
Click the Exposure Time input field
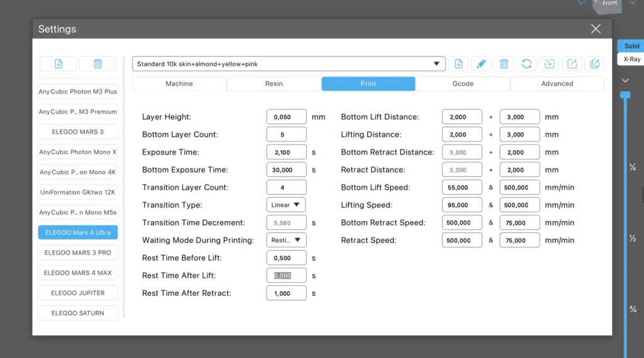click(286, 152)
